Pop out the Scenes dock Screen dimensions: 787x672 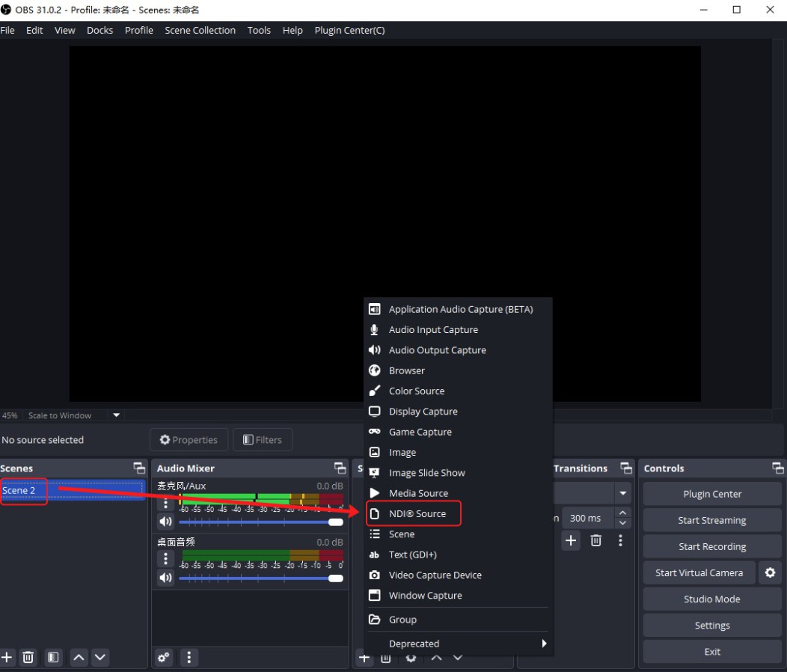(139, 468)
